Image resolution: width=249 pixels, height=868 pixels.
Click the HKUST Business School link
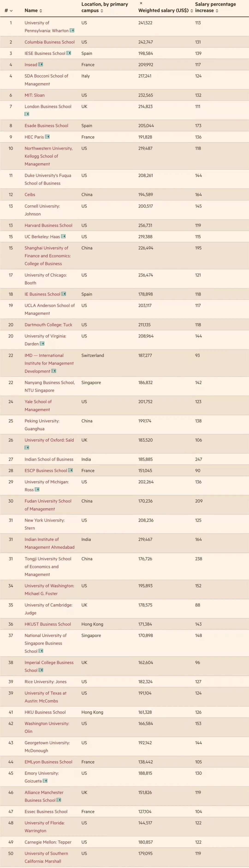pos(47,624)
